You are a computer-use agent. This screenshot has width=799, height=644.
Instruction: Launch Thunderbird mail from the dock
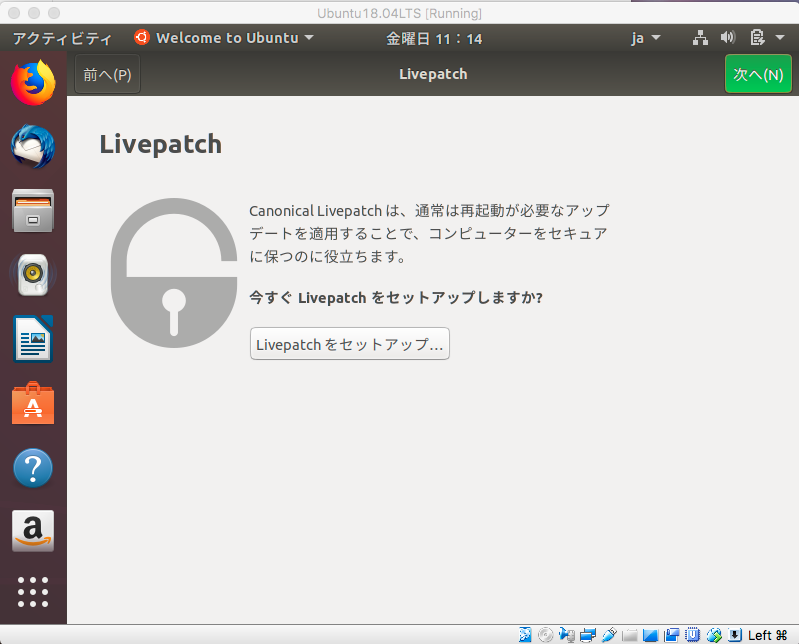pyautogui.click(x=33, y=147)
